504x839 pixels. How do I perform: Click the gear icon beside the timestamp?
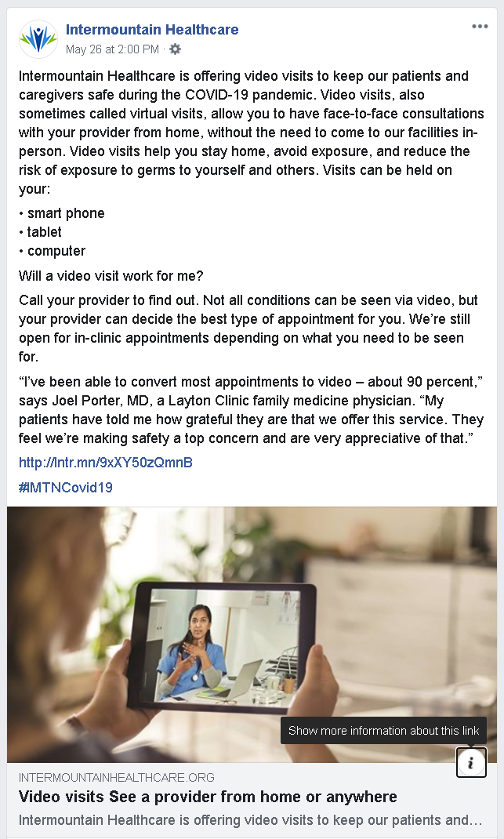coord(175,49)
